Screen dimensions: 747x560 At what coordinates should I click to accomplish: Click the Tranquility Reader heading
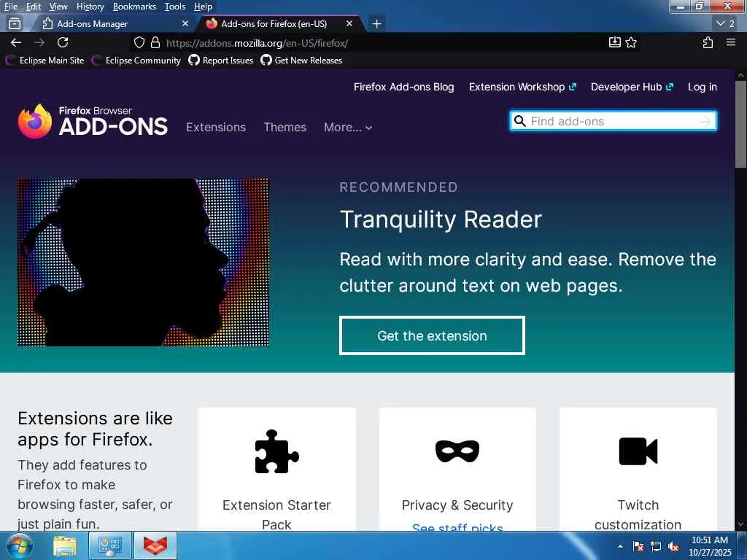pyautogui.click(x=441, y=219)
